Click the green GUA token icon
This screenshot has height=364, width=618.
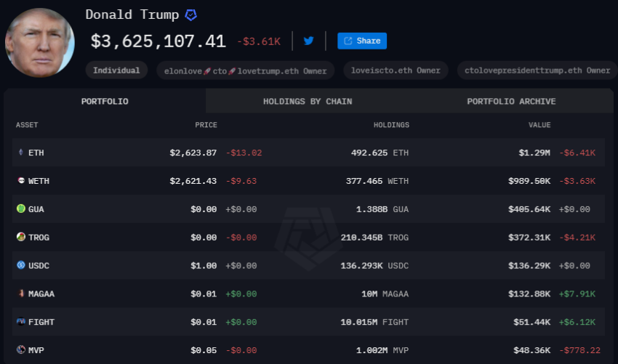[21, 209]
